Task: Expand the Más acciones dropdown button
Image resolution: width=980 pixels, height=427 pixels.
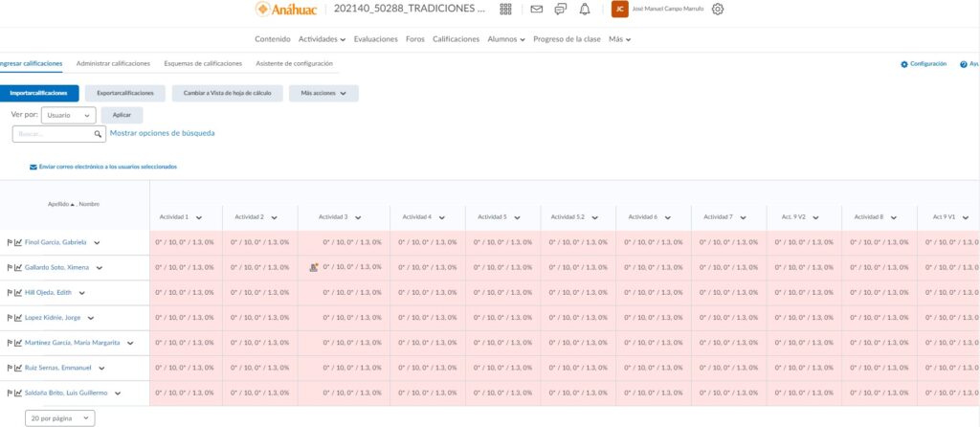Action: click(x=323, y=94)
